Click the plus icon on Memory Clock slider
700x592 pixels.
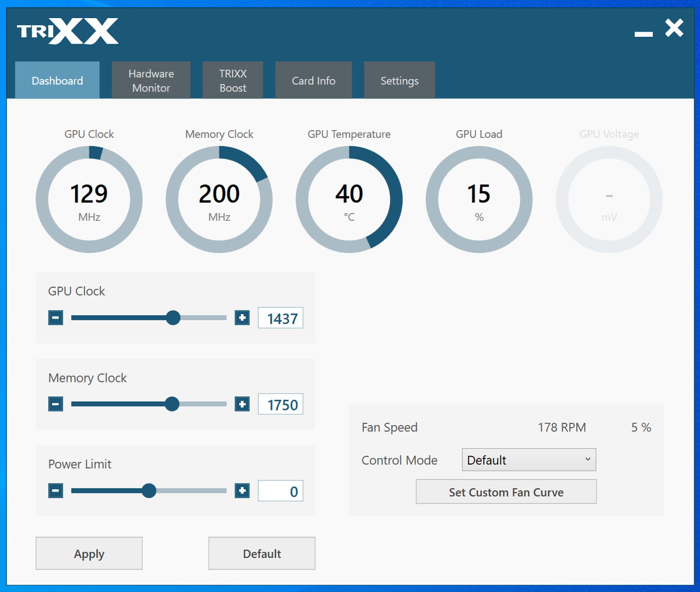coord(242,403)
